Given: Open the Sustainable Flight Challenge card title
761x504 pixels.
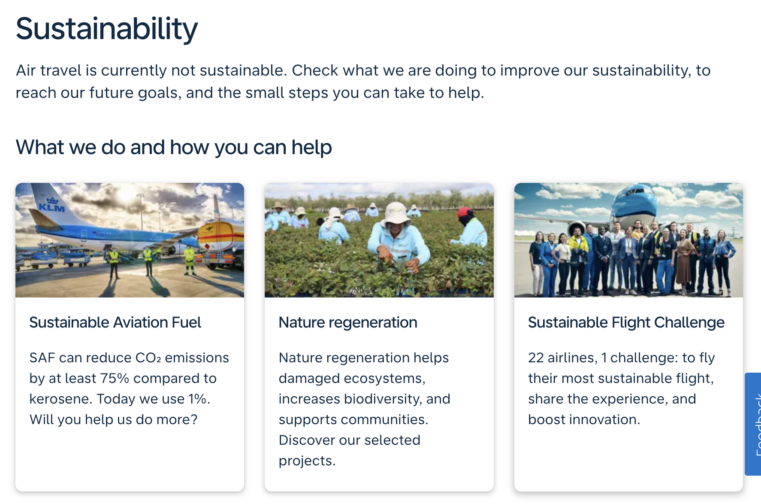Looking at the screenshot, I should (x=626, y=322).
